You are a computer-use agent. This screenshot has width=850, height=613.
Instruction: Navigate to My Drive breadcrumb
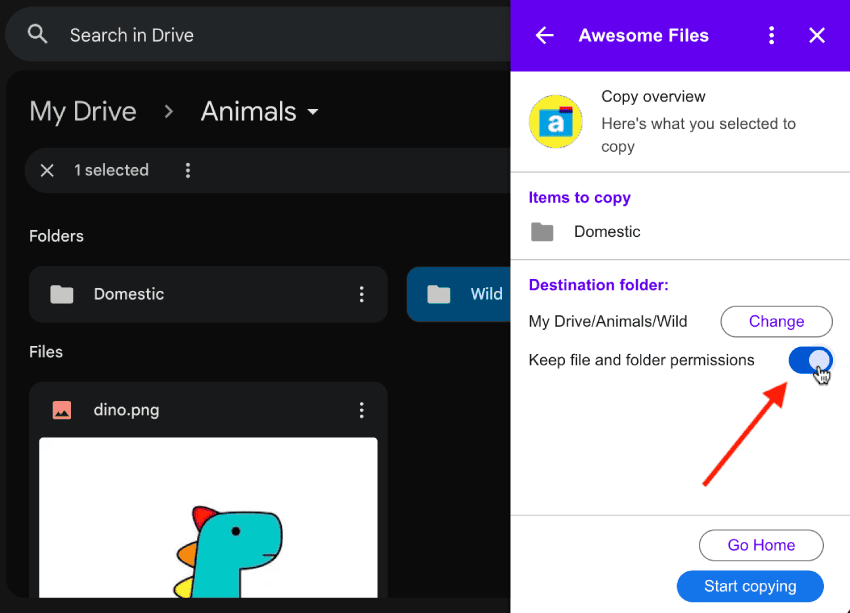point(83,112)
